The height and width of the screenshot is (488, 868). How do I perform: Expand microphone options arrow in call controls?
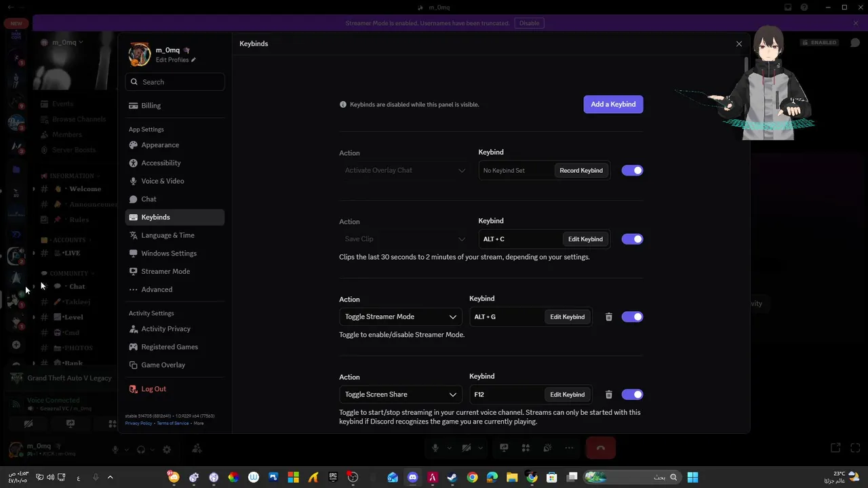tap(449, 448)
